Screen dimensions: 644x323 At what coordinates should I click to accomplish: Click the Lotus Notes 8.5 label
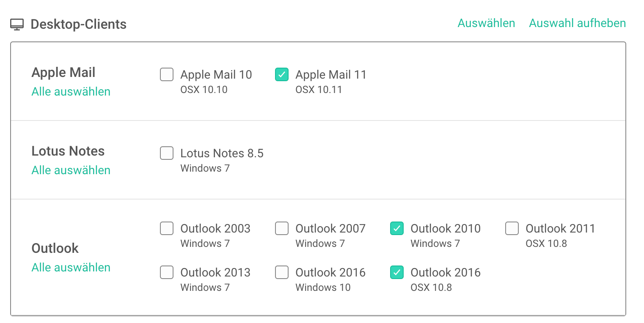(222, 153)
